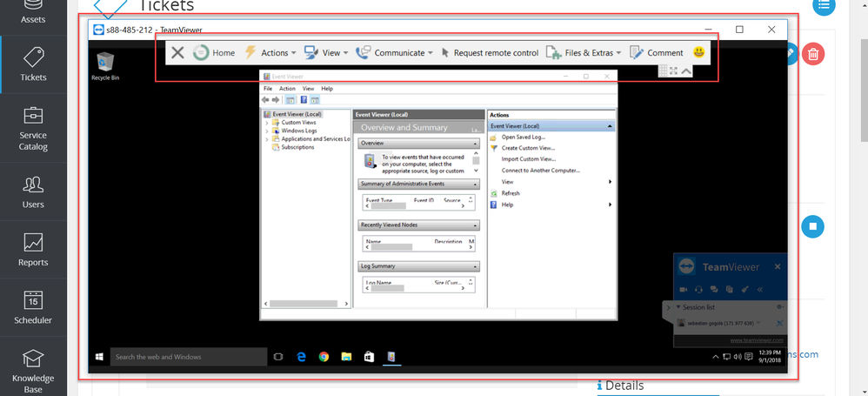Image resolution: width=868 pixels, height=396 pixels.
Task: Collapse the Session list triangle
Action: [x=678, y=307]
